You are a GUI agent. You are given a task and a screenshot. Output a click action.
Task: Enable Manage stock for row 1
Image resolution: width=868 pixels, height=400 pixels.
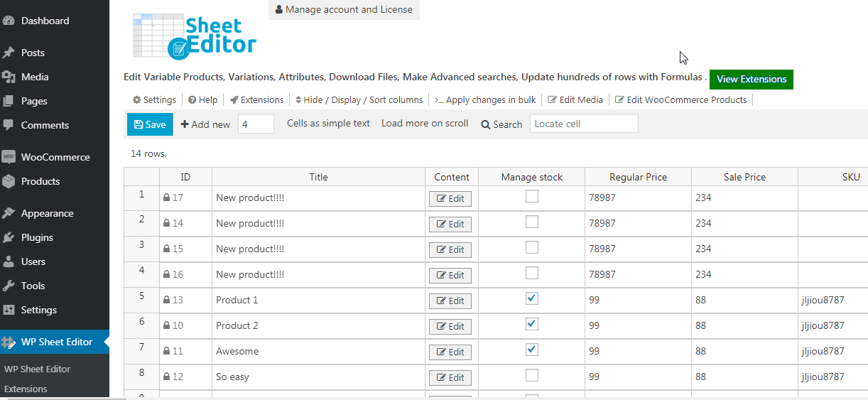pos(531,197)
